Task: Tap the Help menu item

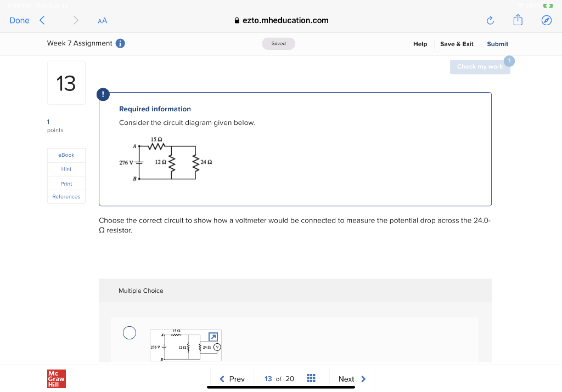Action: (420, 44)
